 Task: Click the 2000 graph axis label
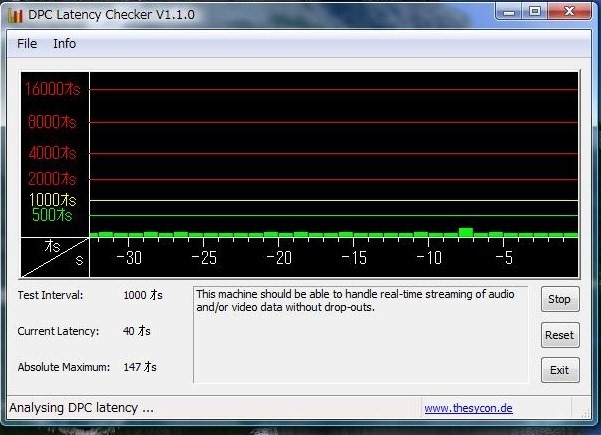click(52, 179)
